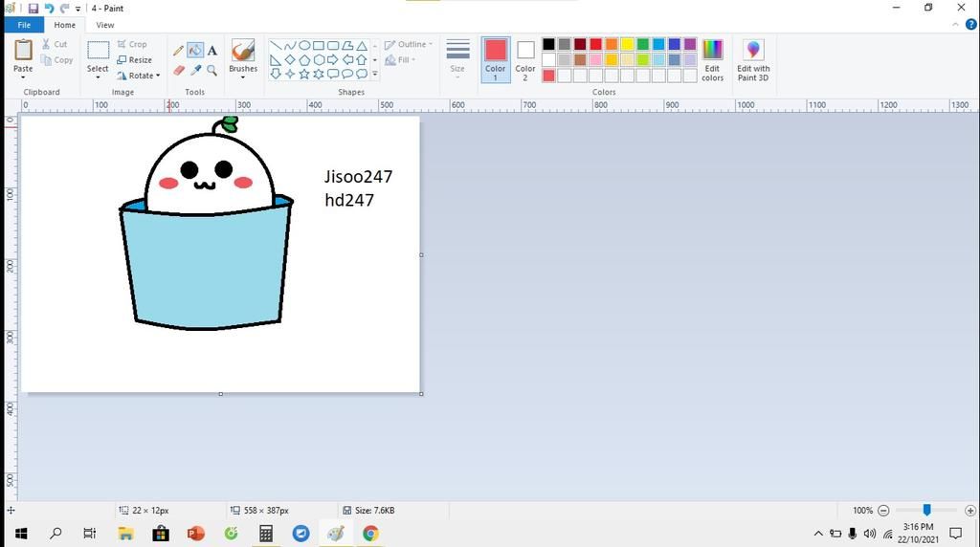Image resolution: width=980 pixels, height=547 pixels.
Task: Click the Crop button
Action: (x=132, y=44)
